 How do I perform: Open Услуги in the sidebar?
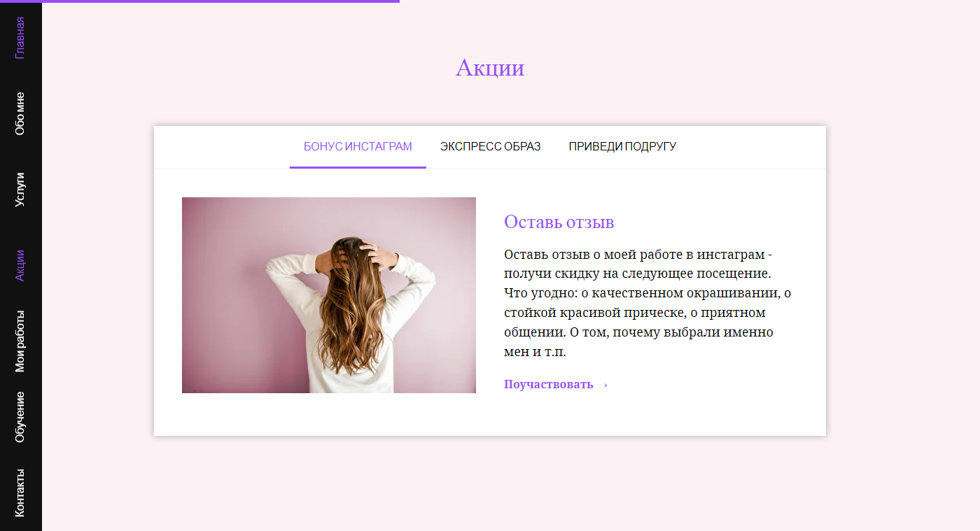[20, 189]
